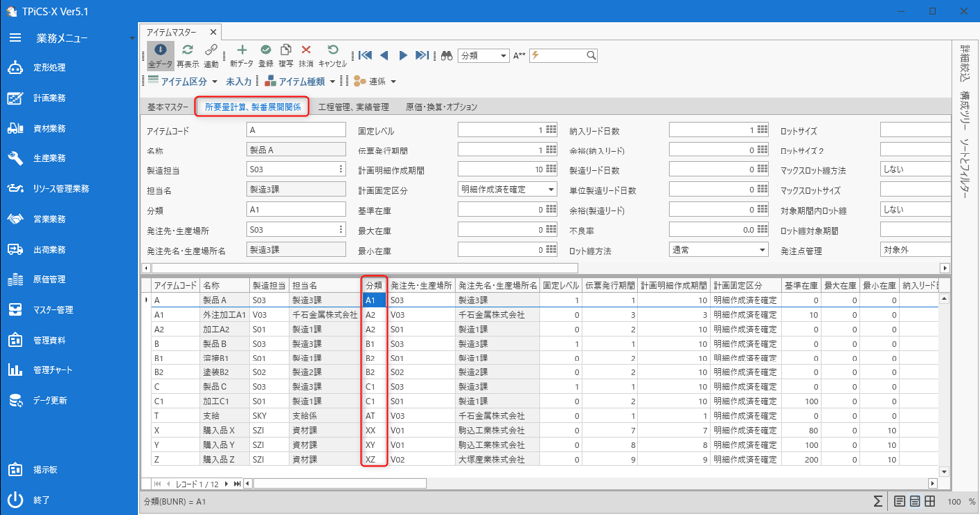Image resolution: width=980 pixels, height=515 pixels.
Task: Expand the ロット纏方法 combo box
Action: pos(763,250)
